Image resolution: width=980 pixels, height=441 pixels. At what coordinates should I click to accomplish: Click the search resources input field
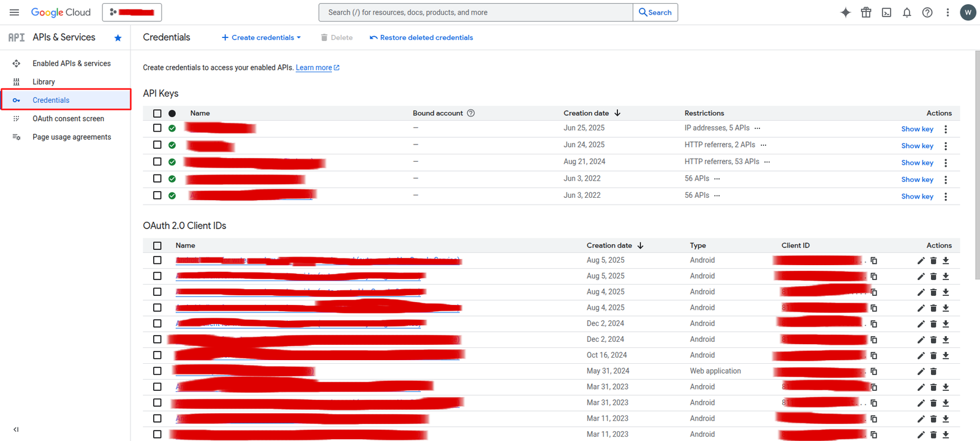475,12
